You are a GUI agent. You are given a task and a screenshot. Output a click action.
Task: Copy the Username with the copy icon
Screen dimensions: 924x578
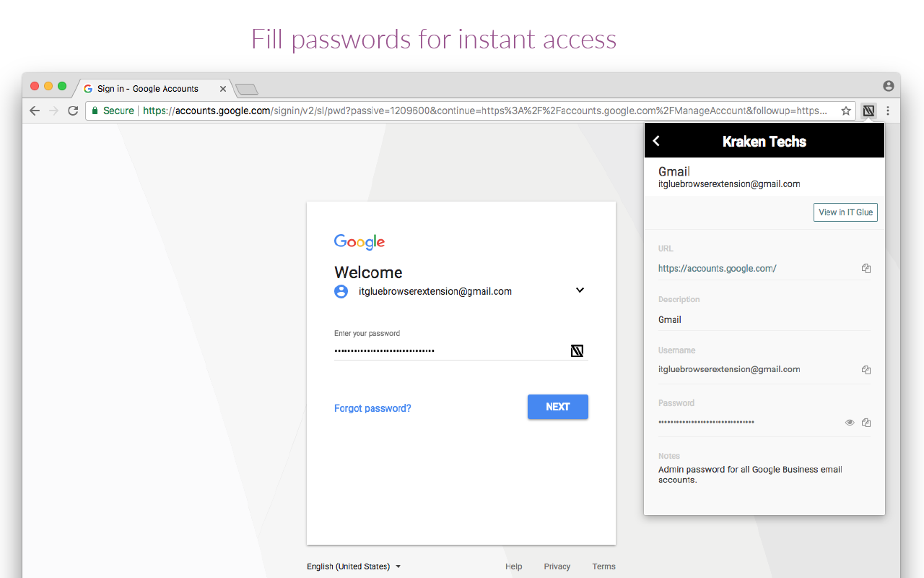pyautogui.click(x=866, y=369)
